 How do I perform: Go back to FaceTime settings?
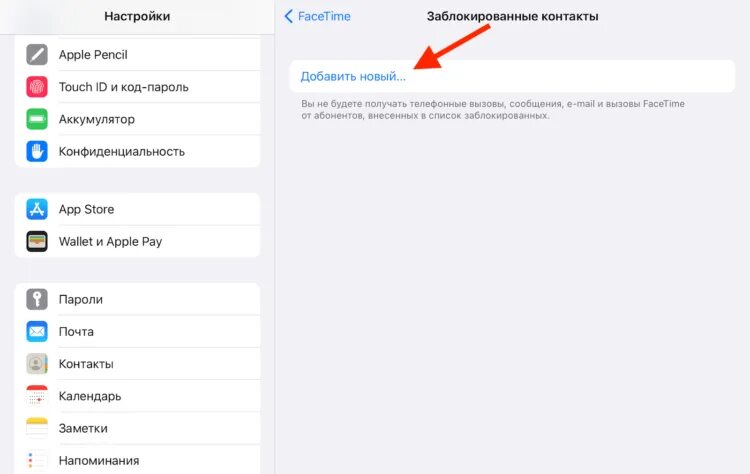coord(318,16)
